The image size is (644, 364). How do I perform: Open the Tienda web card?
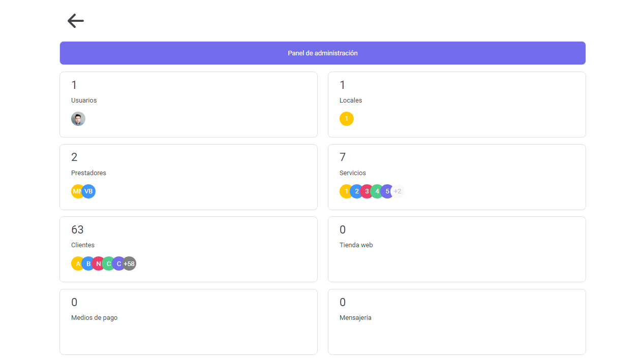tap(456, 249)
